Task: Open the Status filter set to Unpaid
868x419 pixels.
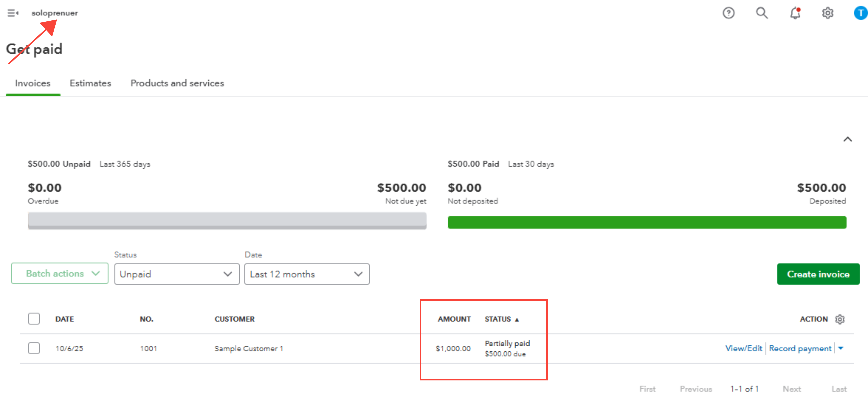Action: [x=177, y=274]
